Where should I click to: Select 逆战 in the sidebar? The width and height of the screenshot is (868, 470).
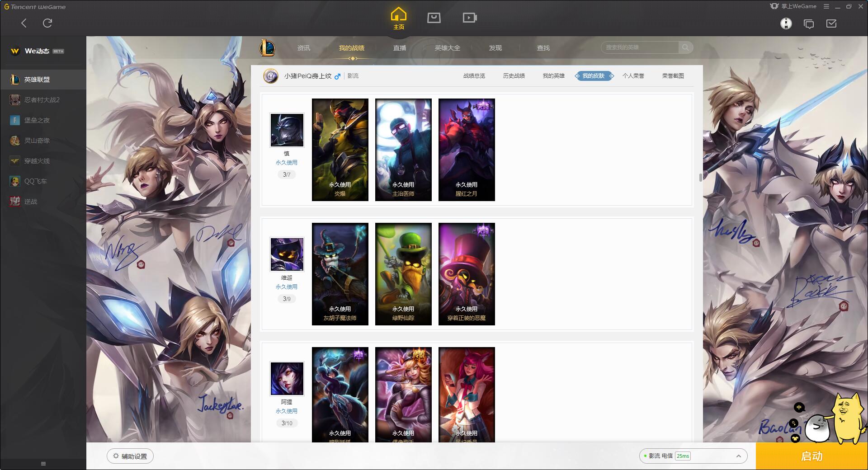tap(43, 202)
